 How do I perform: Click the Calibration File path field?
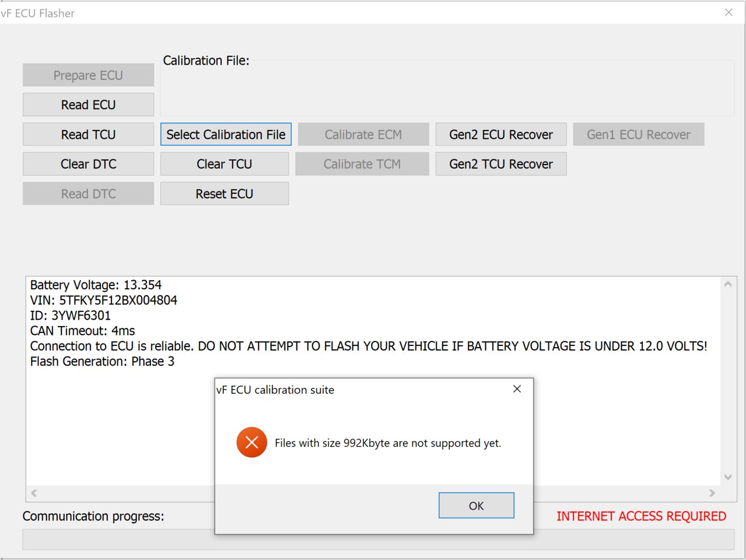tap(447, 87)
